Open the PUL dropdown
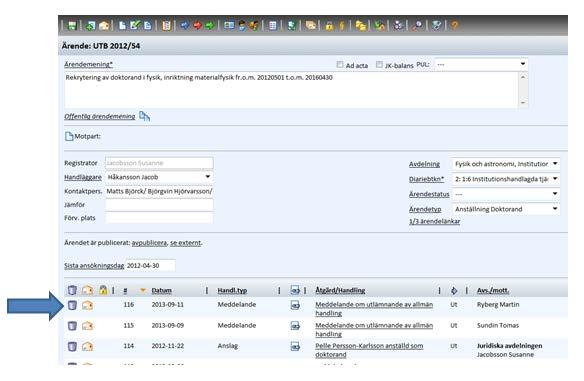 point(481,64)
